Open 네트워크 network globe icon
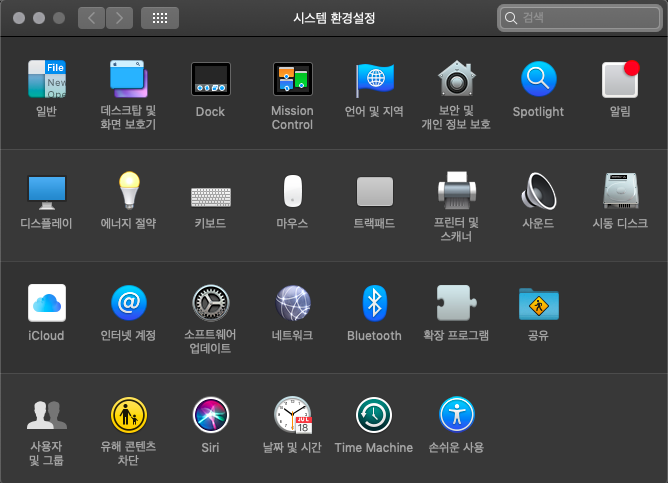This screenshot has width=668, height=483. click(293, 303)
